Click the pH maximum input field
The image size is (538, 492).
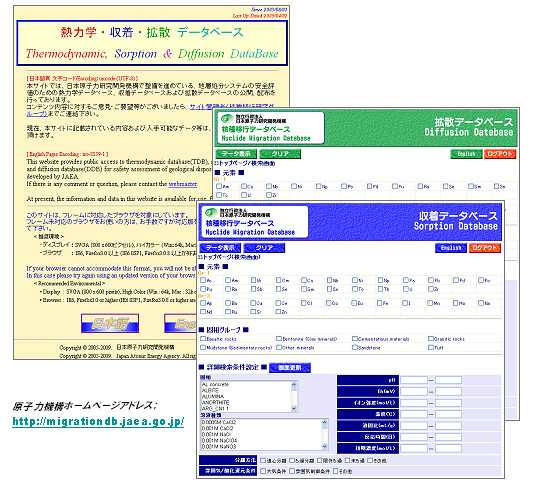448,380
